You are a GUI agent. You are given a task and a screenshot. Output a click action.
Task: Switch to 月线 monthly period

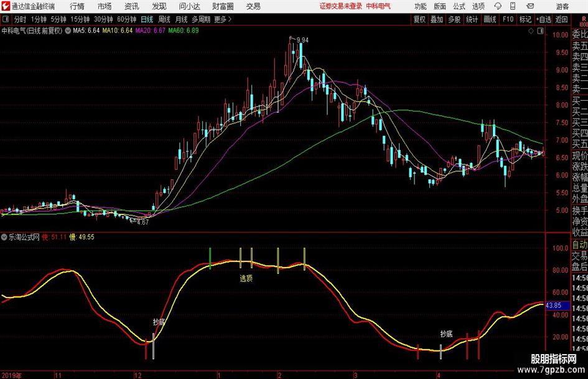click(182, 19)
